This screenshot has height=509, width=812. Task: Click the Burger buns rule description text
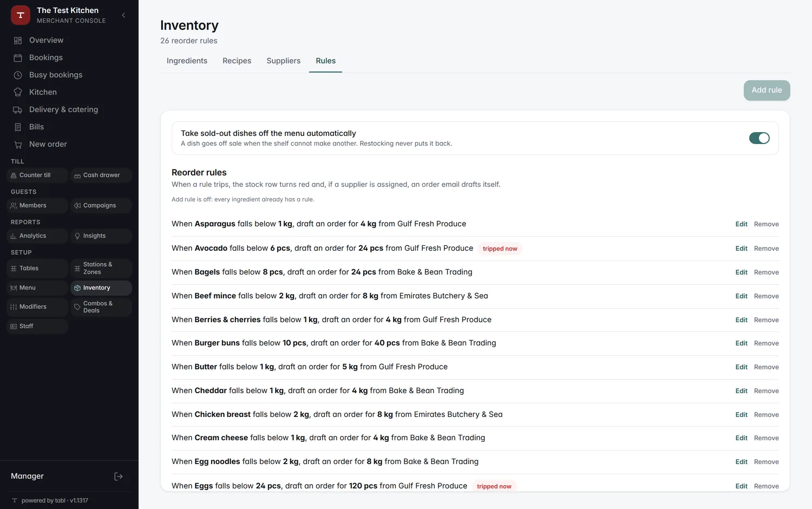[334, 343]
